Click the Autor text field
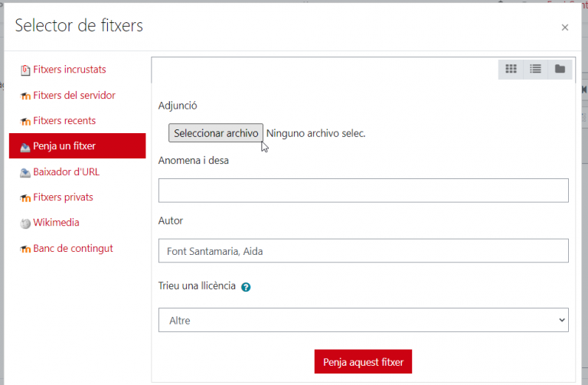Viewport: 588px width, 385px height. 364,251
